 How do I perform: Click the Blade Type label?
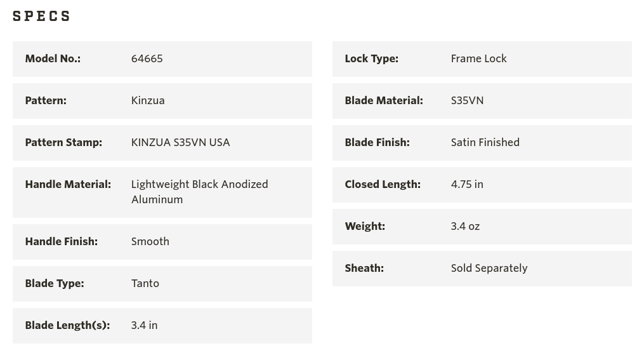(x=55, y=283)
